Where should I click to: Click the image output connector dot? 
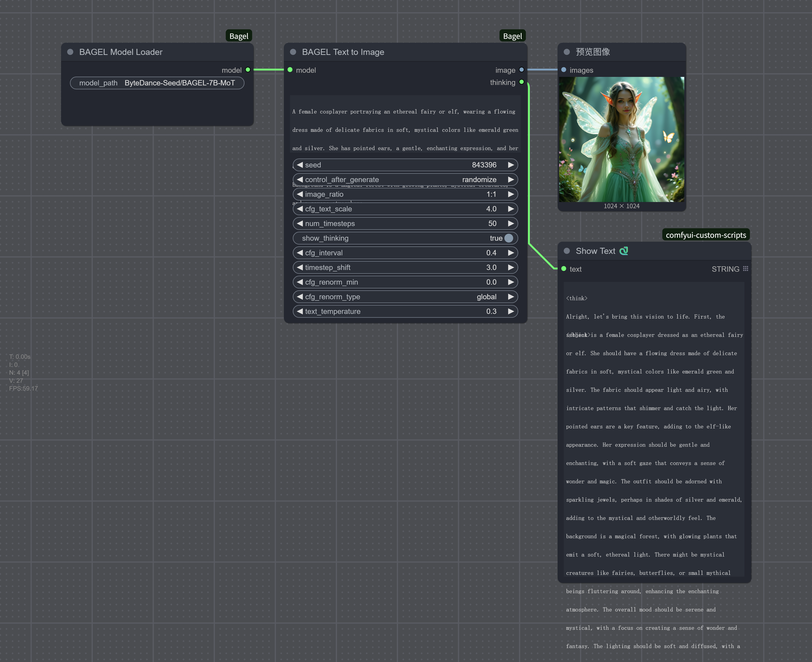[521, 70]
